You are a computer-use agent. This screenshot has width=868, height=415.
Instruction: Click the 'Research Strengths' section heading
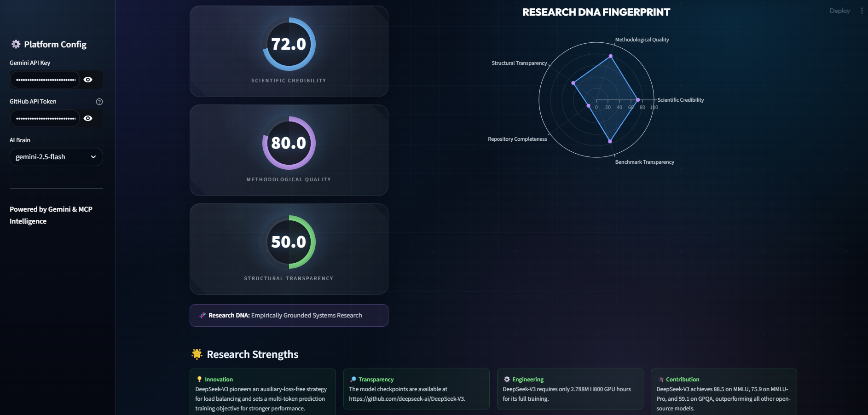(x=253, y=354)
